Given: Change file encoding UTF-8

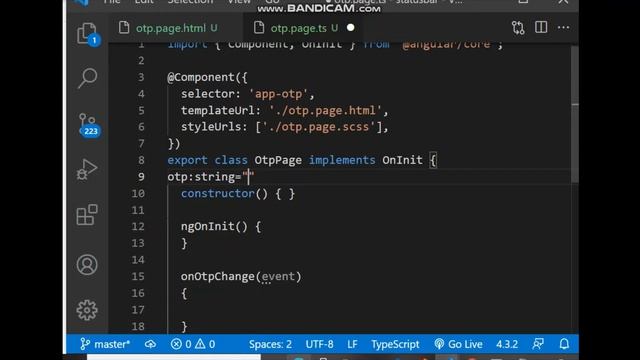Looking at the screenshot, I should point(319,344).
